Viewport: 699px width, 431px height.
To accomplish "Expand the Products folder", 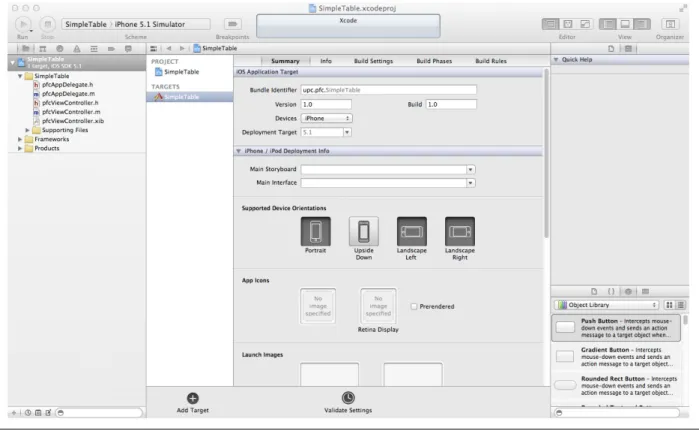I will (x=20, y=148).
